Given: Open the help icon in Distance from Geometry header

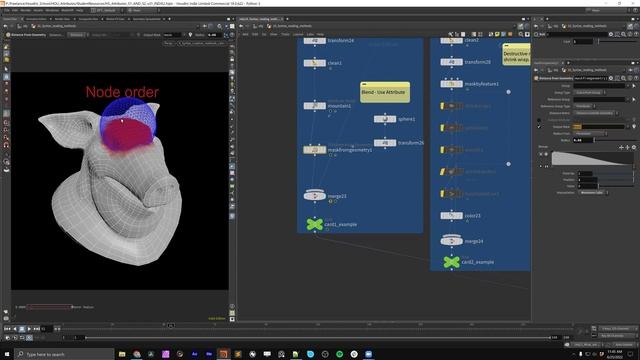Looking at the screenshot, I should click(x=636, y=78).
